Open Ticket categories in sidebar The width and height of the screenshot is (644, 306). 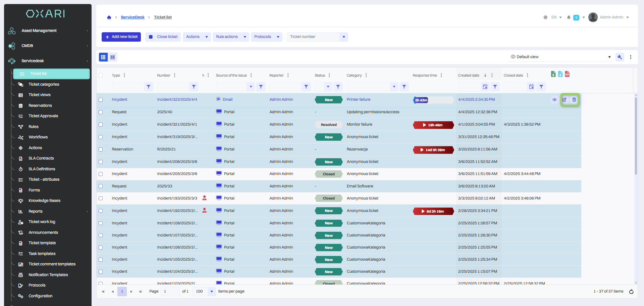click(44, 84)
